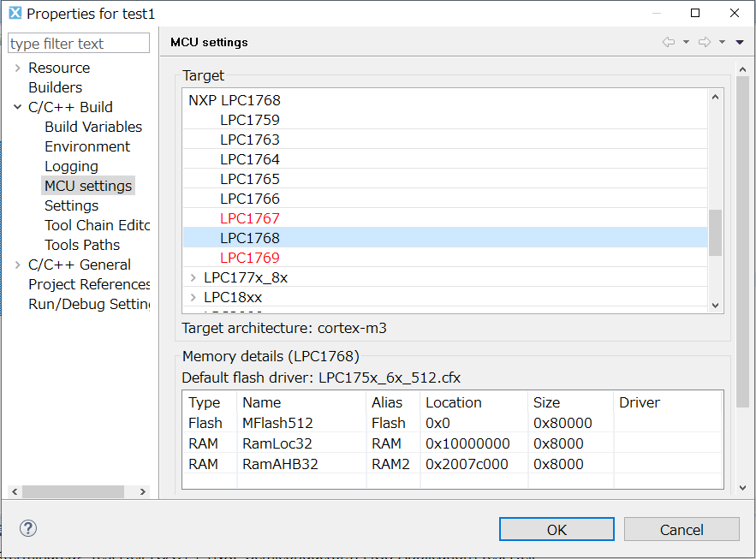Expand the Resource tree node
756x559 pixels.
[17, 68]
